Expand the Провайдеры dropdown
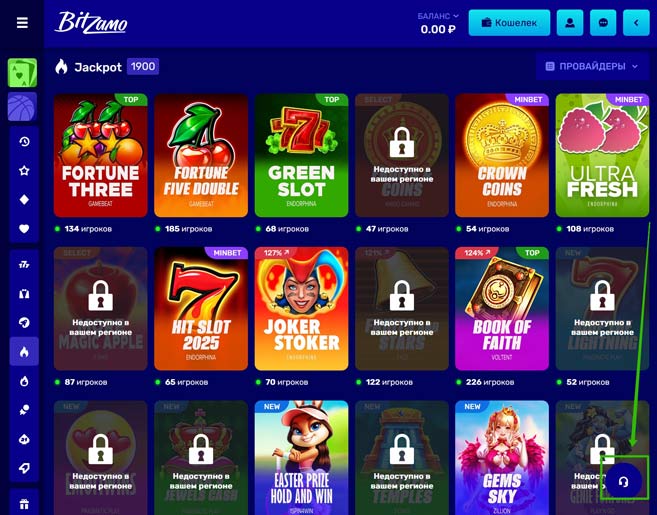 (x=592, y=66)
